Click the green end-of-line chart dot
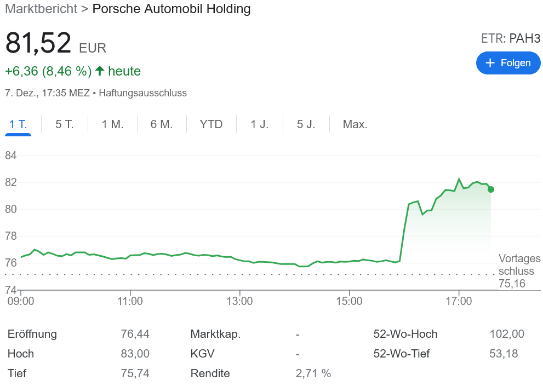This screenshot has height=392, width=543. pos(491,189)
